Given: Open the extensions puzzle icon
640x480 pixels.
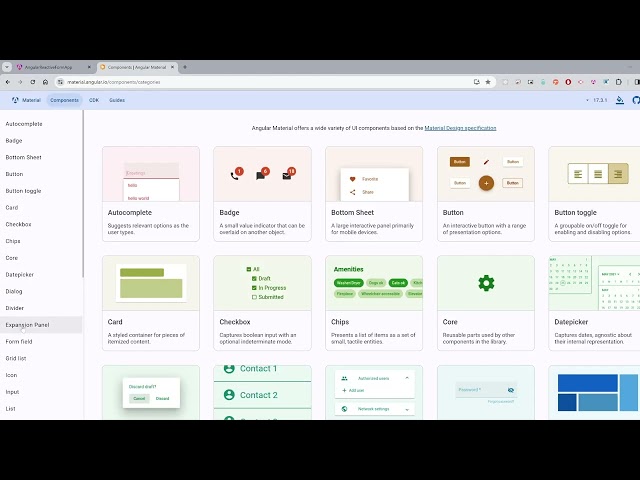Looking at the screenshot, I should coord(619,82).
